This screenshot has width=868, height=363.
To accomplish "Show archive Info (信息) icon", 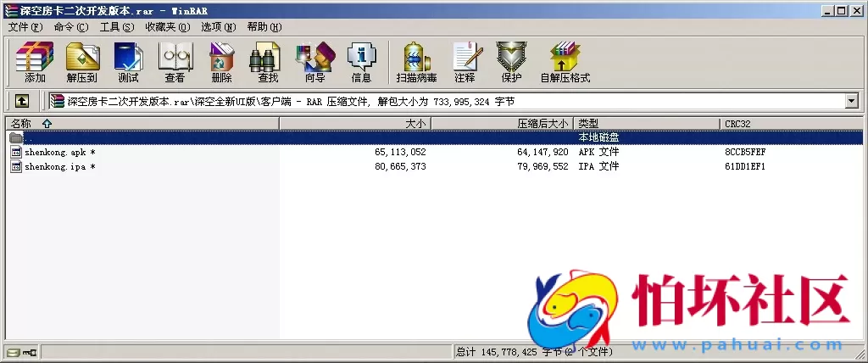I will coord(361,62).
